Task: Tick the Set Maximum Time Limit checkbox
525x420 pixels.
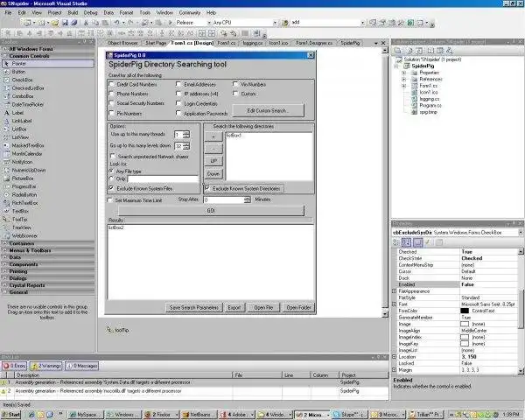Action: (x=109, y=200)
